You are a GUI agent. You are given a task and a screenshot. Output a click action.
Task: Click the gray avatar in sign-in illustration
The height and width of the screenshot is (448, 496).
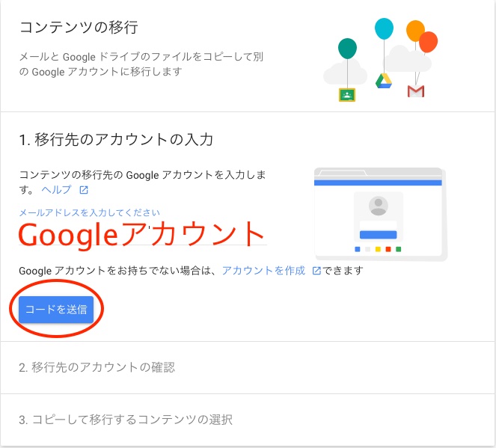click(x=379, y=206)
